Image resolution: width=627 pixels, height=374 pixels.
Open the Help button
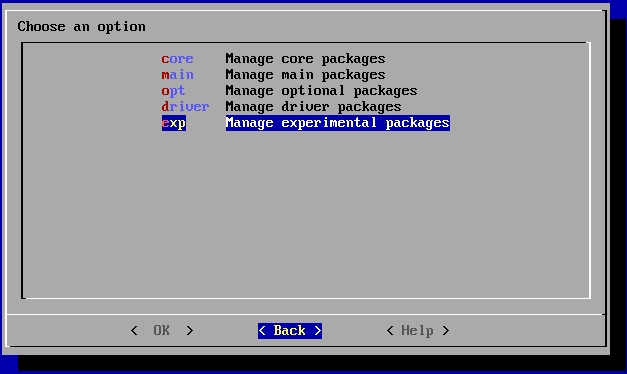click(418, 331)
